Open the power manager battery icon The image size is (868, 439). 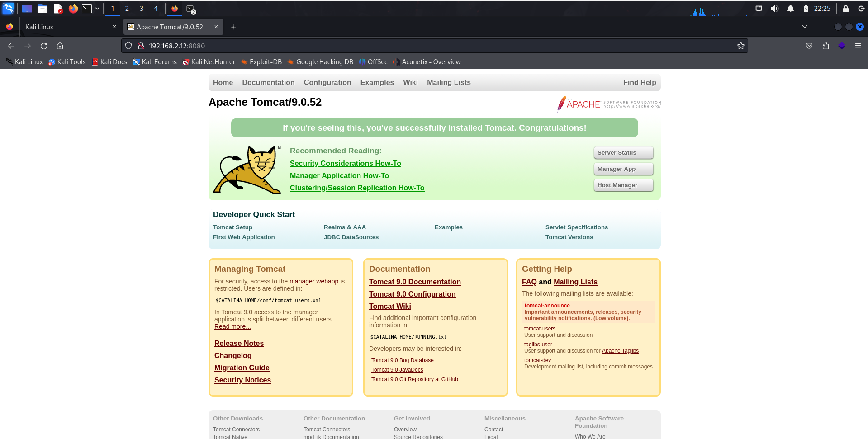[806, 9]
